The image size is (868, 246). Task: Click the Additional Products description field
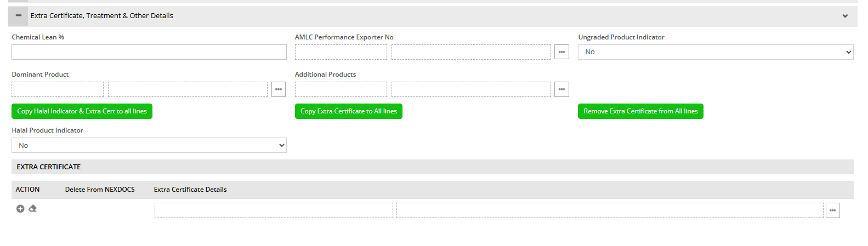[x=471, y=89]
